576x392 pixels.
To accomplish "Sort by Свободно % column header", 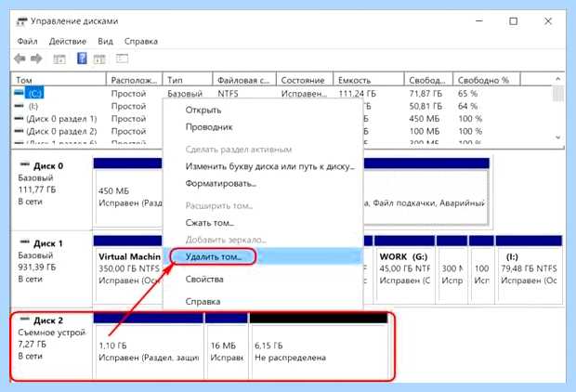I will tap(487, 80).
